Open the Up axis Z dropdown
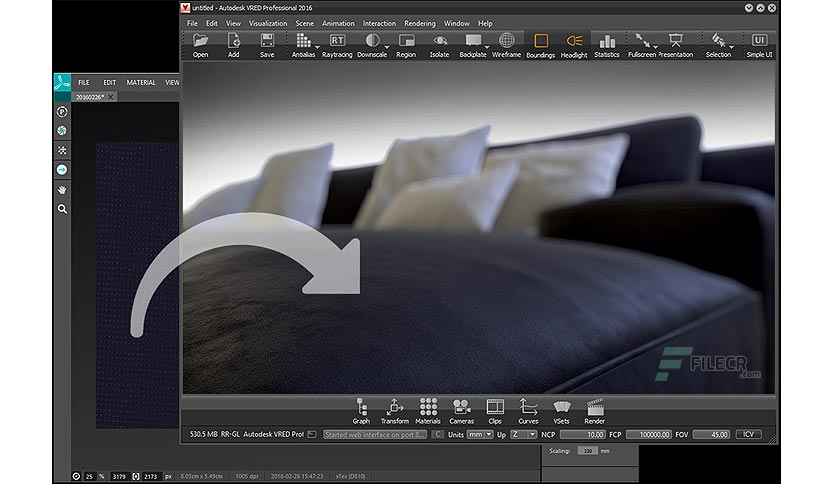 (524, 434)
